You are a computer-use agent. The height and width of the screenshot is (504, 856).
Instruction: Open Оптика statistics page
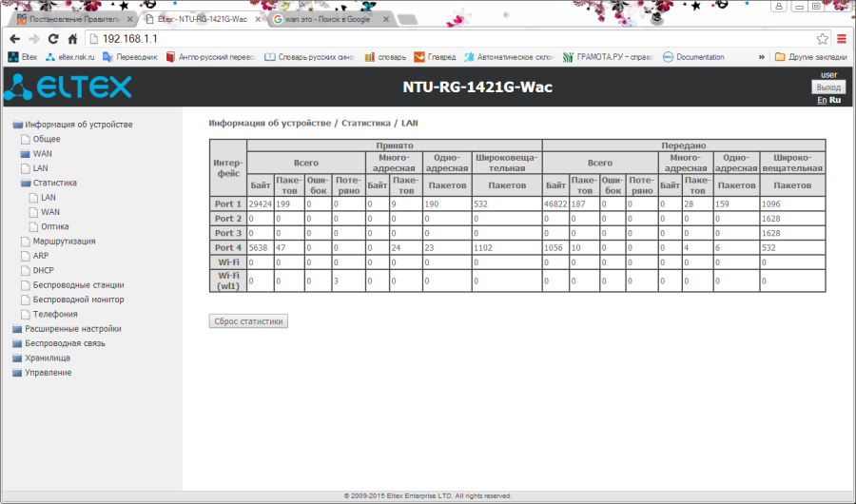pyautogui.click(x=49, y=226)
